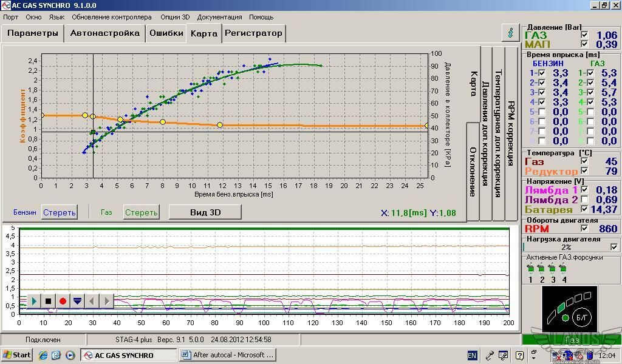This screenshot has width=622, height=364.
Task: Start recording with the red circle button
Action: (63, 301)
